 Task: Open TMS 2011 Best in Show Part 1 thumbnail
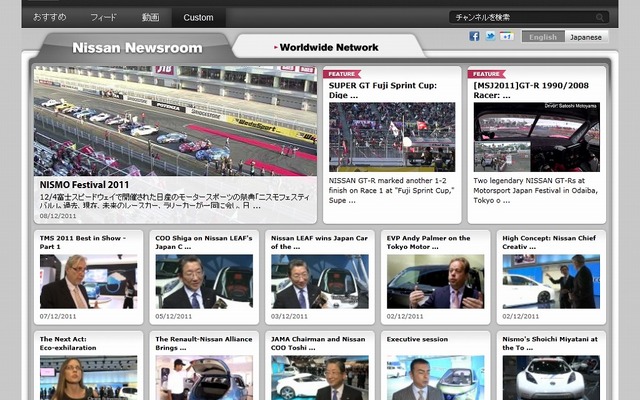pyautogui.click(x=89, y=281)
